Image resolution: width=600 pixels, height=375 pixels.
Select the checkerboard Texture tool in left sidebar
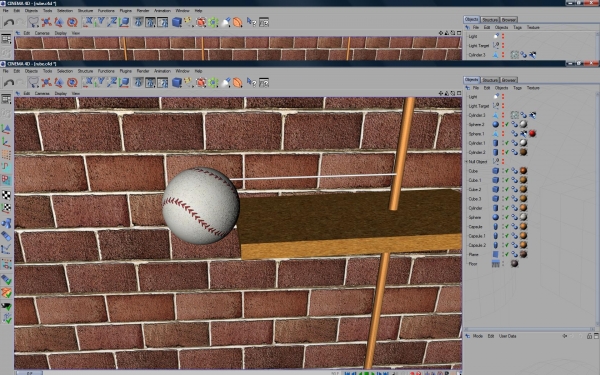pos(6,195)
